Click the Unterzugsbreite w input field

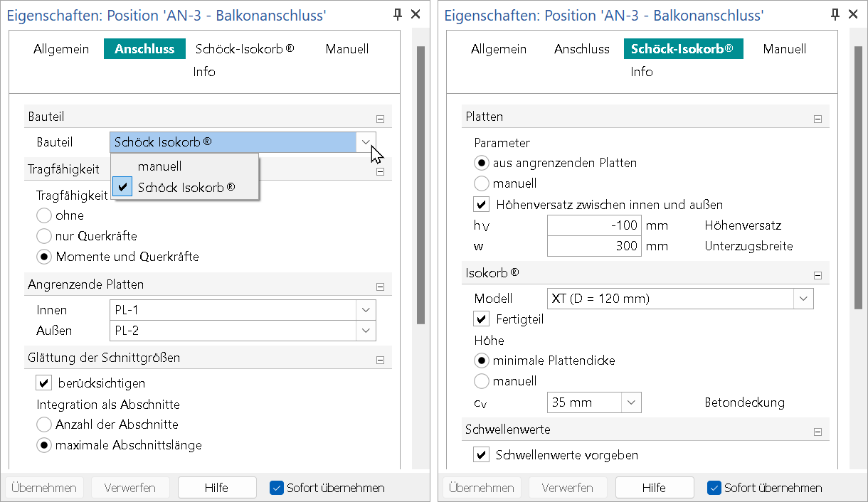tap(594, 247)
